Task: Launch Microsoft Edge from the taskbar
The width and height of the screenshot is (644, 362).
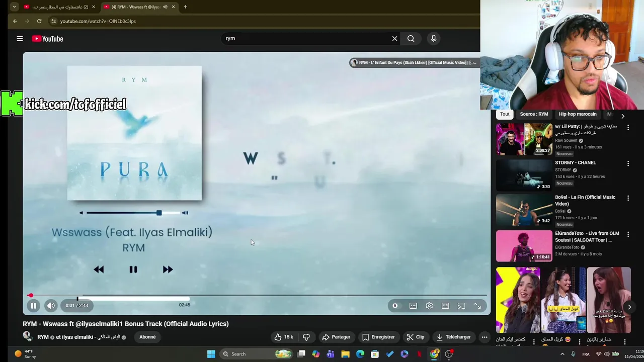Action: [360, 354]
